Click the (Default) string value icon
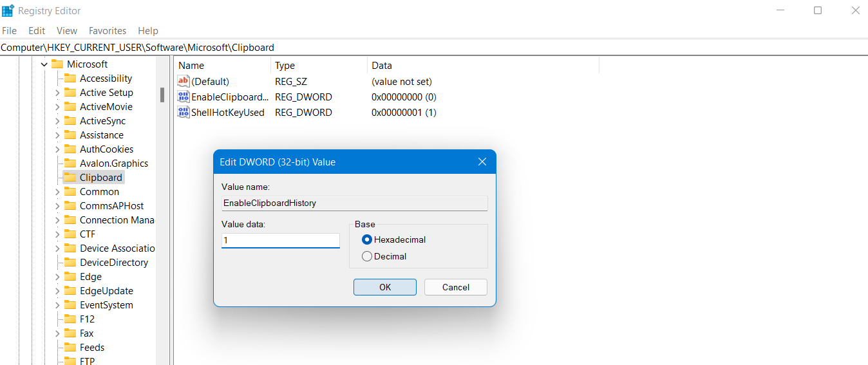The height and width of the screenshot is (365, 868). click(184, 82)
